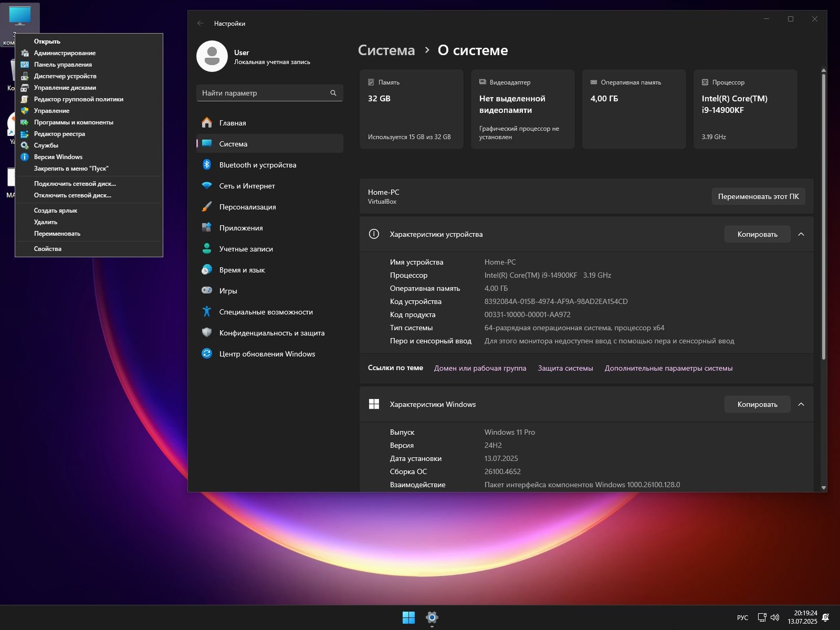Click the Панель управления icon in context menu
Image resolution: width=840 pixels, height=630 pixels.
pos(25,65)
